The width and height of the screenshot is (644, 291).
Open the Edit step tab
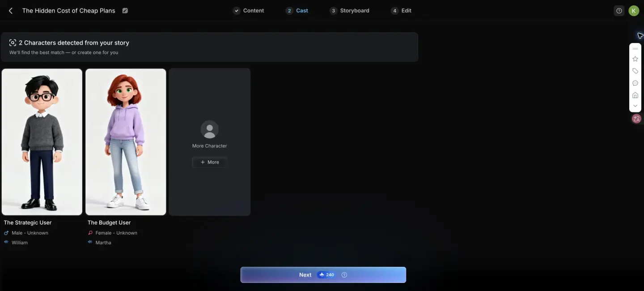click(401, 11)
